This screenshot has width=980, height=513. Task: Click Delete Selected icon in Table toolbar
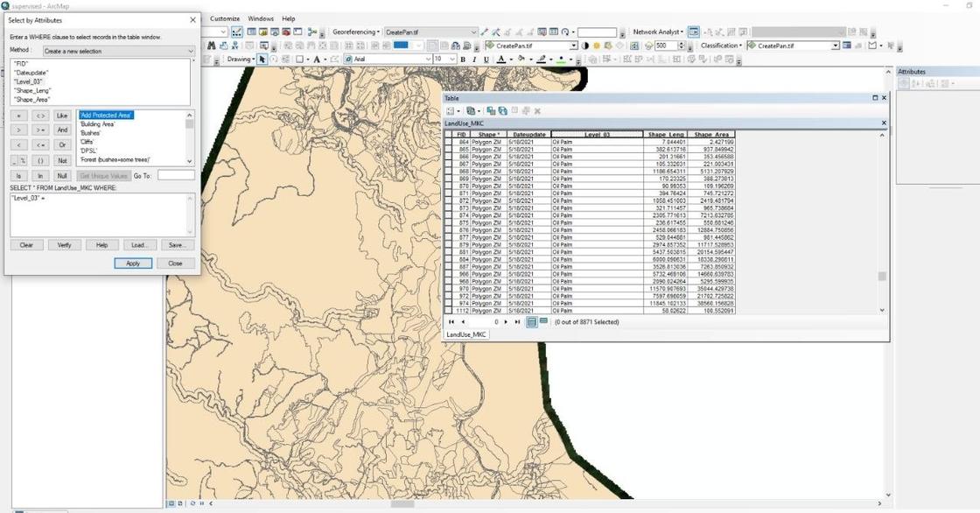click(537, 110)
